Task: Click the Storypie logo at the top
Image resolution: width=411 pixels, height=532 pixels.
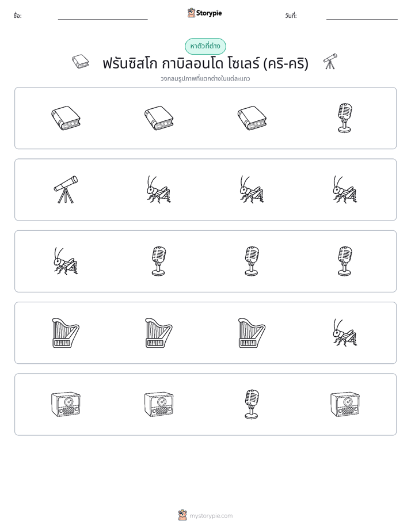Action: [x=204, y=13]
